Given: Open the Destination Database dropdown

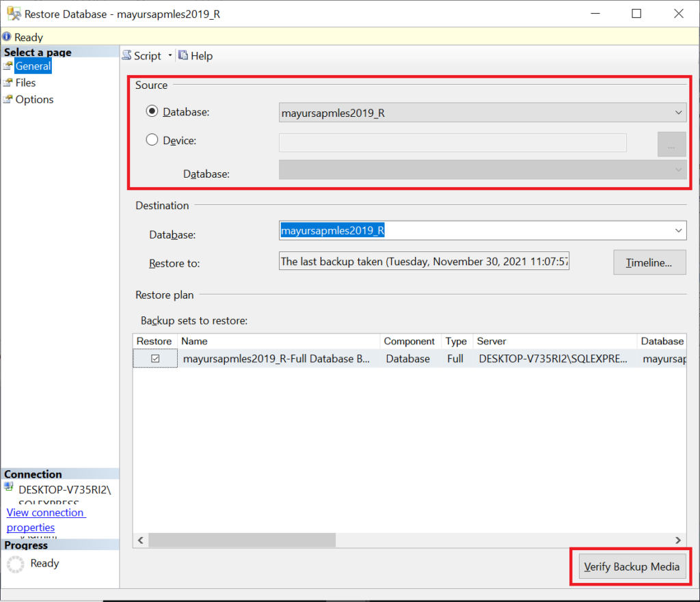Looking at the screenshot, I should pos(679,230).
